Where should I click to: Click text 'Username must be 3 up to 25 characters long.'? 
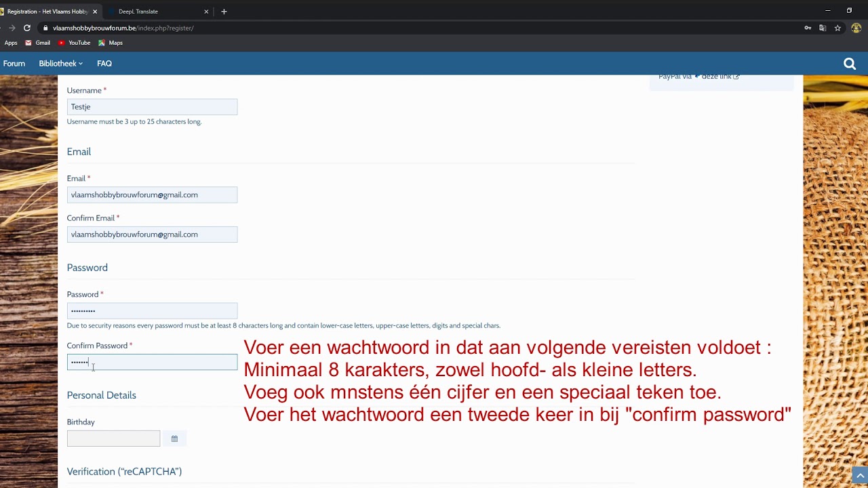coord(134,122)
